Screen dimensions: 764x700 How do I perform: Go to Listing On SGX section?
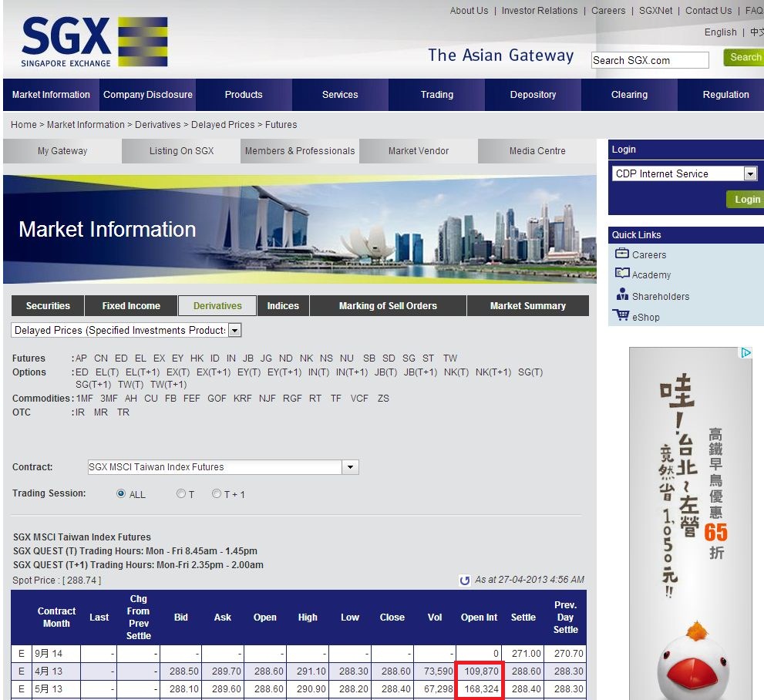click(181, 151)
